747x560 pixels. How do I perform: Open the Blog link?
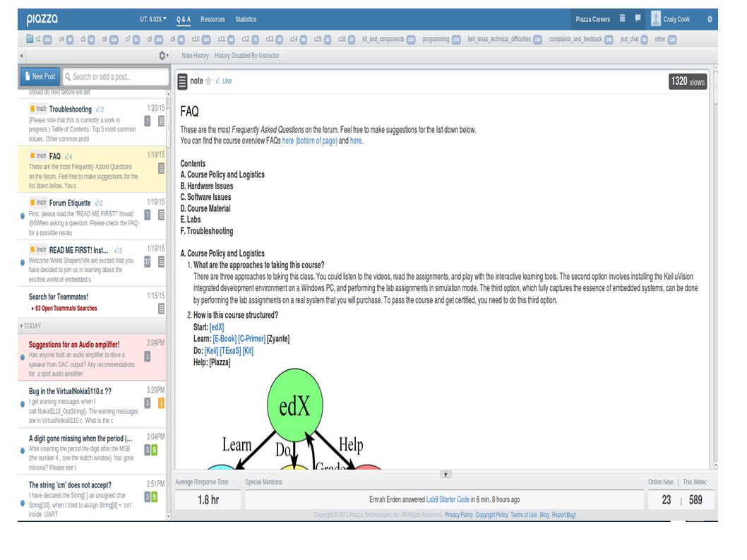544,515
